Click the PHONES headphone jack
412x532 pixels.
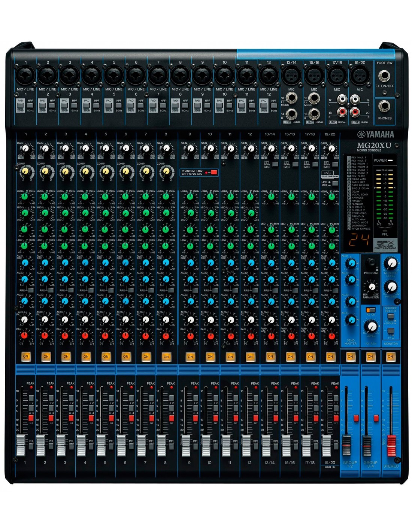384,107
